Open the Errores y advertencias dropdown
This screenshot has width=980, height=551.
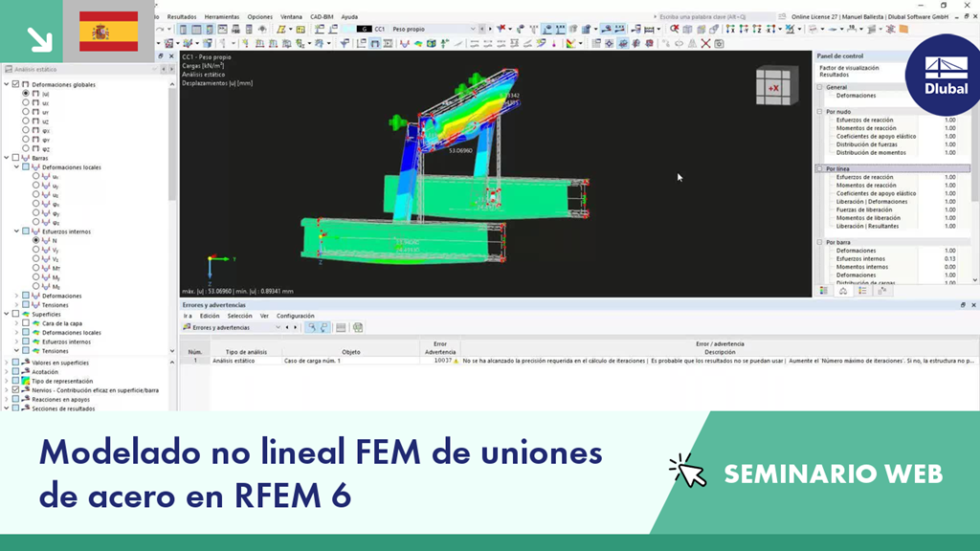(x=278, y=327)
